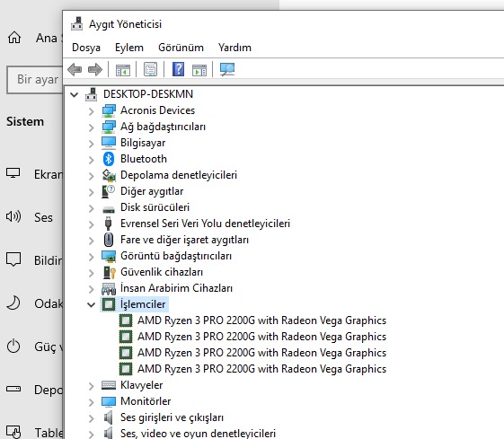Click the Settings home icon behind Device Manager

click(14, 38)
